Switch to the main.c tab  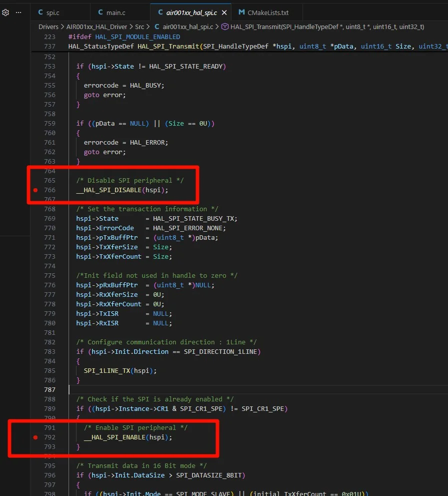120,13
